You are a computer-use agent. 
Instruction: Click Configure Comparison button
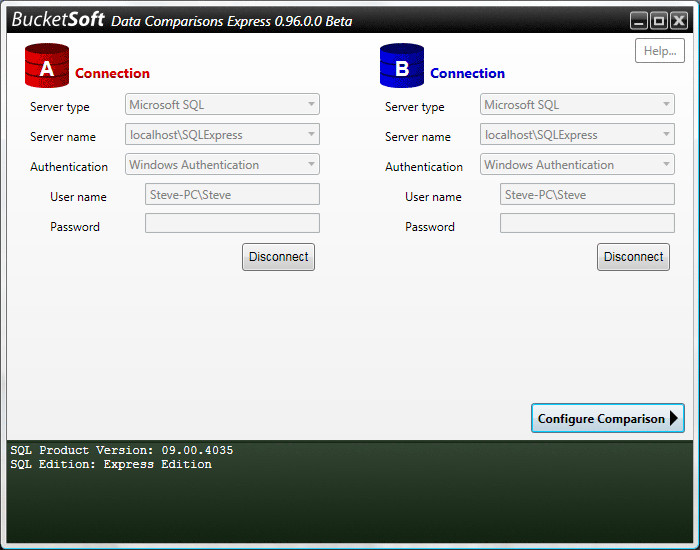tap(608, 418)
